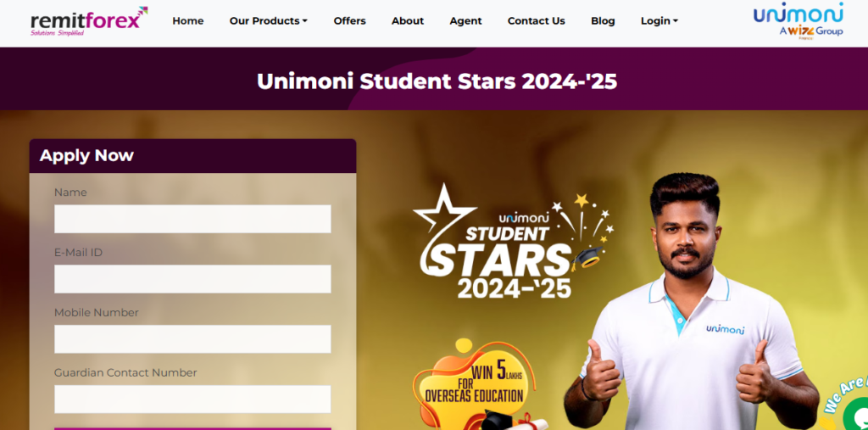
Task: Click into the E-Mail ID field
Action: (192, 279)
